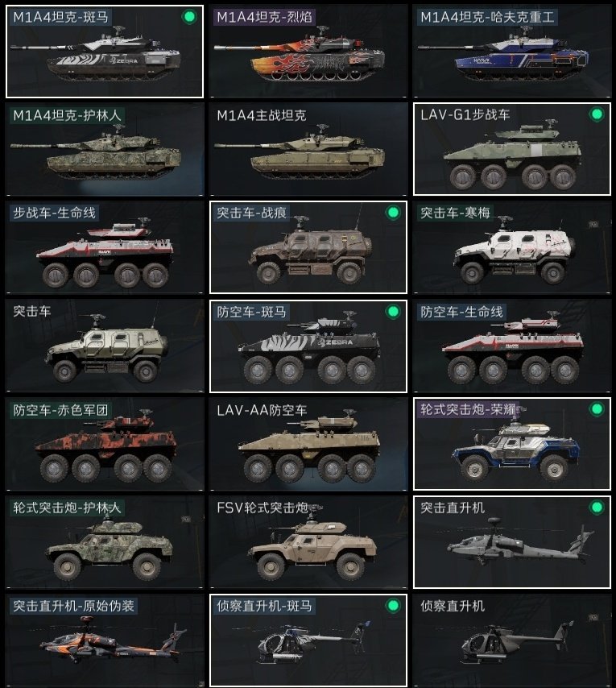Pick the M1A4坦克-哈夫克重工 blue tank skin
Image resolution: width=616 pixels, height=688 pixels.
[x=511, y=52]
